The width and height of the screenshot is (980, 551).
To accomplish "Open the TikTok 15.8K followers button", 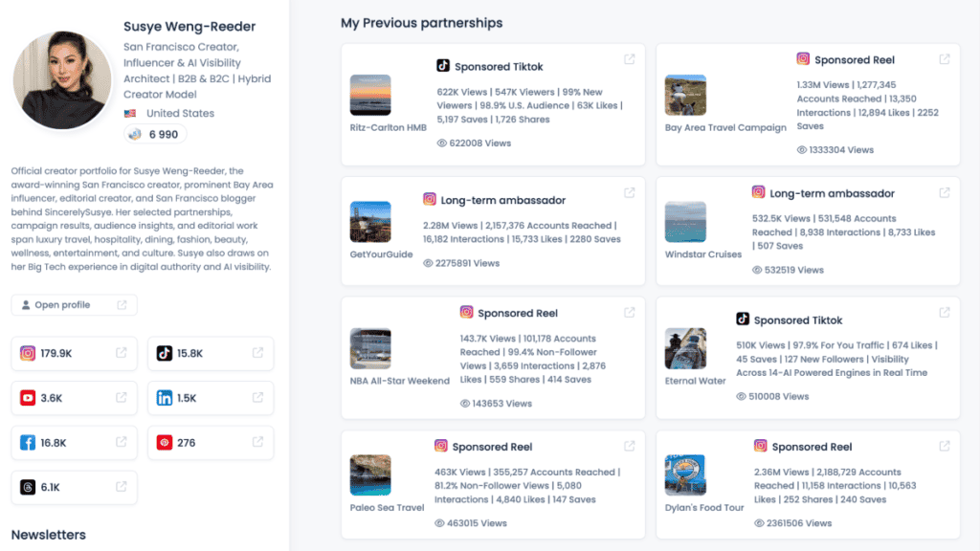I will 211,354.
